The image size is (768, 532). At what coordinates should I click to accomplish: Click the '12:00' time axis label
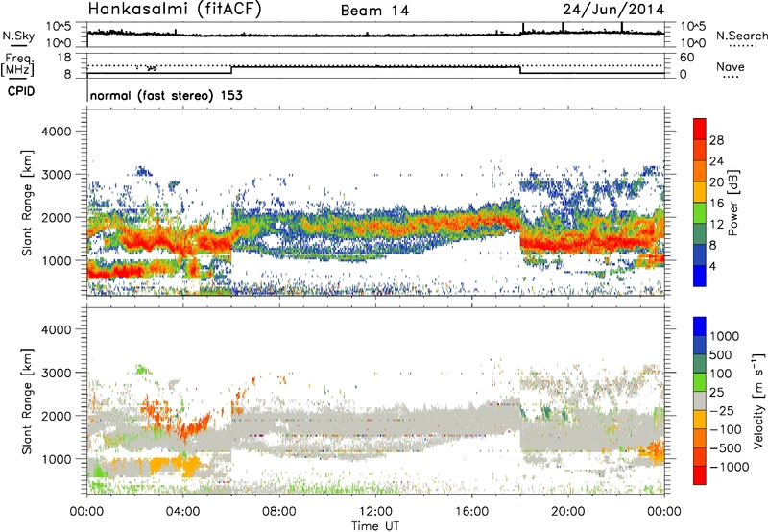tap(375, 512)
